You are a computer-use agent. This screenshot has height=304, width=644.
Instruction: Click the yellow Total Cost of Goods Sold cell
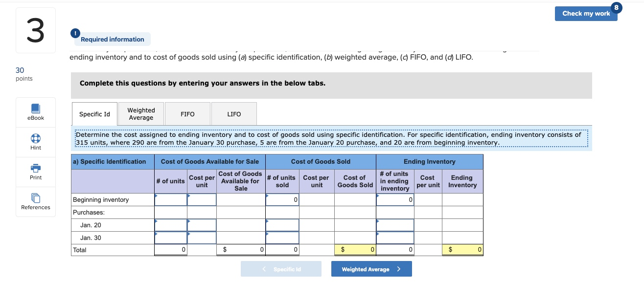355,249
